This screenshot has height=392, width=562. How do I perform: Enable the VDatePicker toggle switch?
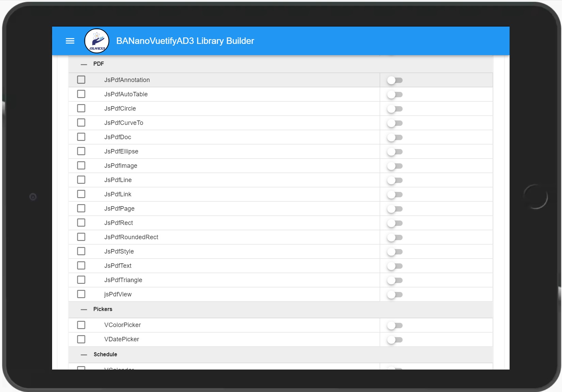tap(395, 340)
